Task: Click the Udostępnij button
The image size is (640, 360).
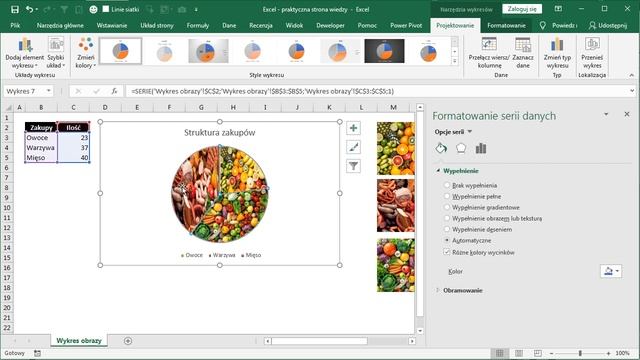Action: pyautogui.click(x=608, y=25)
